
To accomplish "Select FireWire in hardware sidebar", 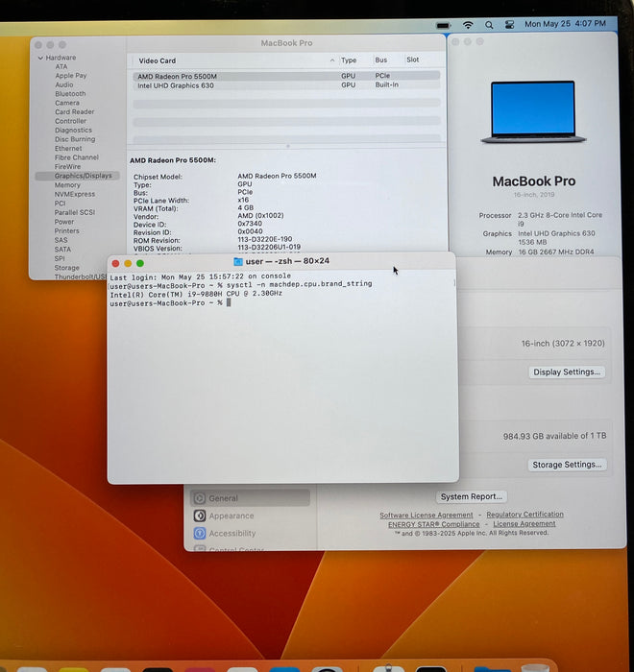I will tap(68, 167).
